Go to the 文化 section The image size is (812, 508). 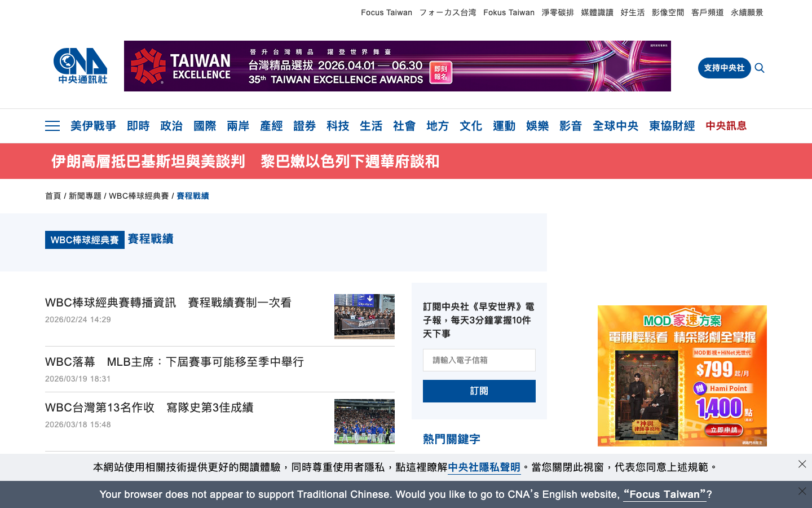pos(471,126)
